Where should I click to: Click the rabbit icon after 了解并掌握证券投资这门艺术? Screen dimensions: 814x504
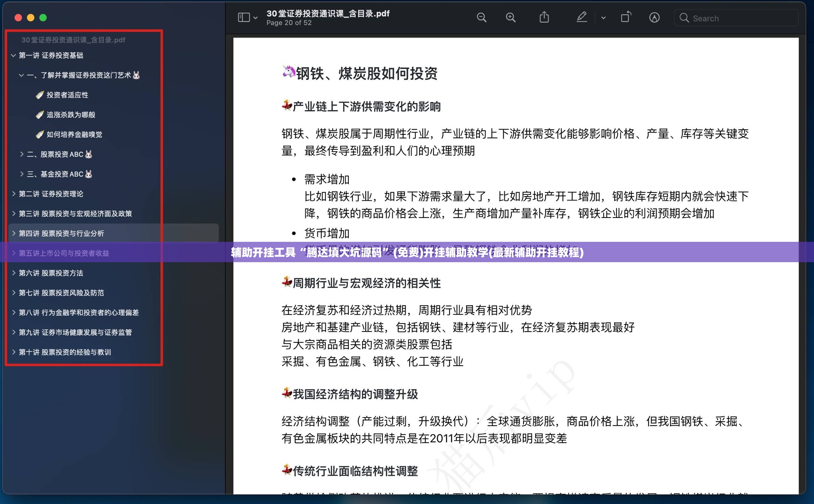[136, 75]
